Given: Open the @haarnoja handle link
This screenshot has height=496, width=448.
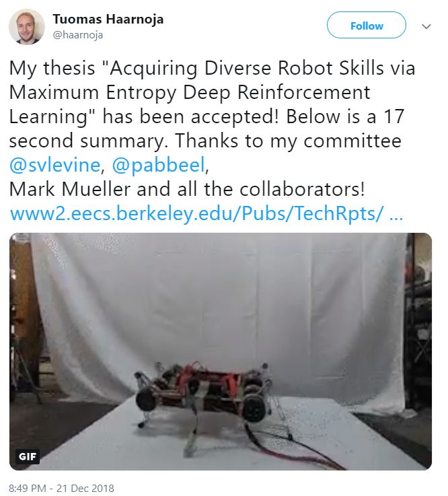Looking at the screenshot, I should [x=78, y=34].
